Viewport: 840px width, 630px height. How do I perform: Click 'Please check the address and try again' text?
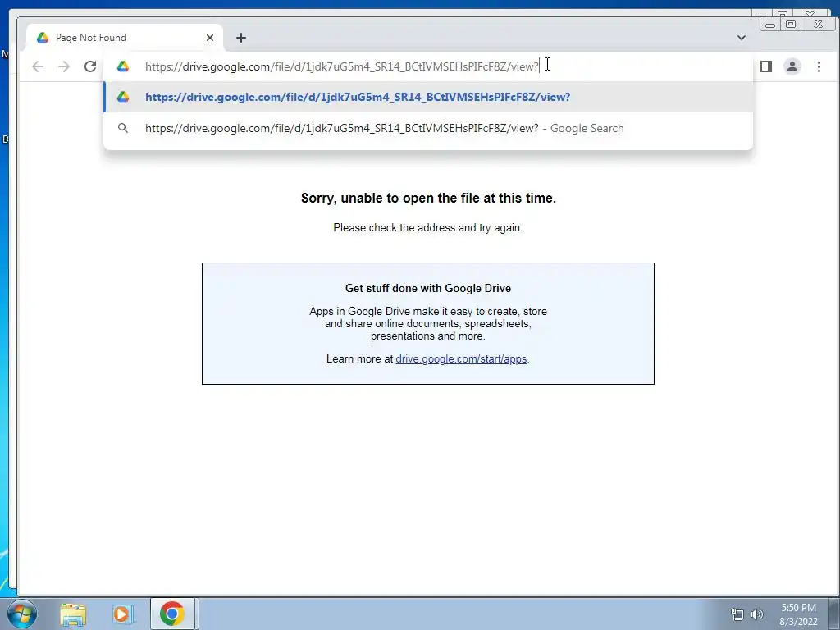click(427, 228)
